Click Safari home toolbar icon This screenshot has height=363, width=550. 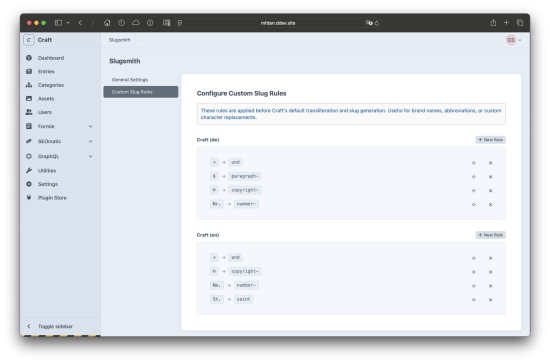[107, 23]
